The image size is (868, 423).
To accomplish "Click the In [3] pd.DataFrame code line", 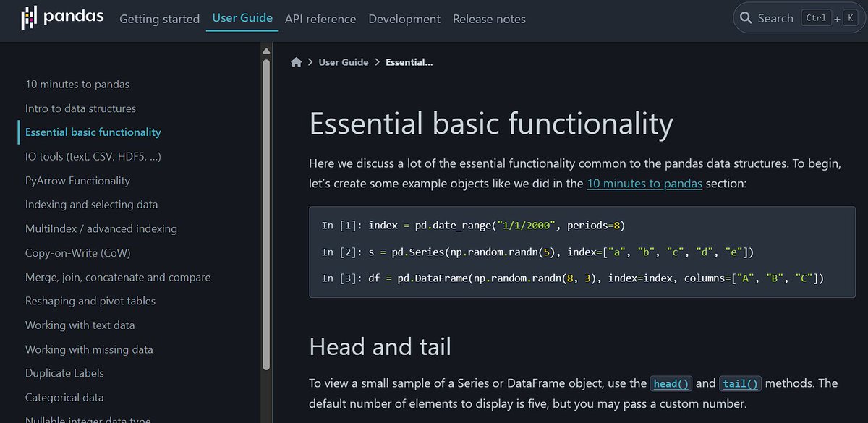I will coord(573,278).
